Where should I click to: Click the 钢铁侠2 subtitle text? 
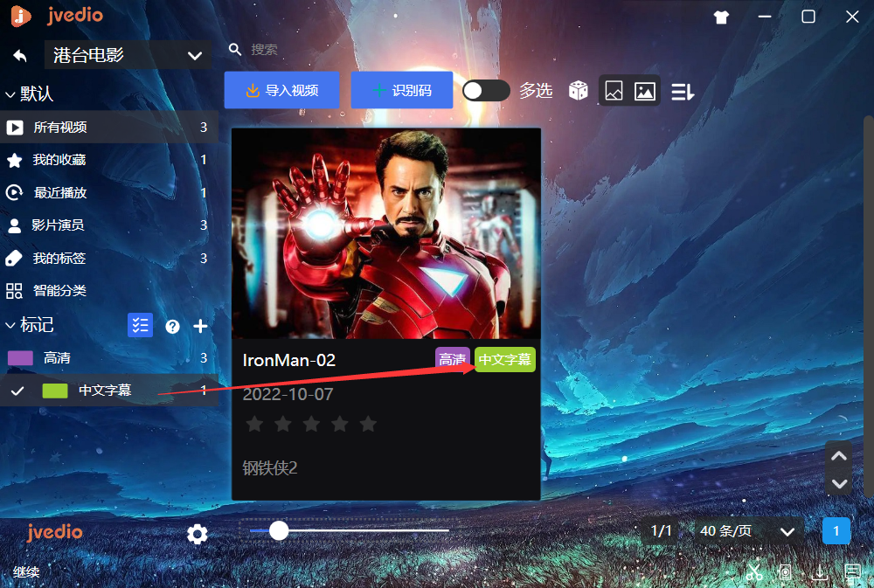point(270,467)
